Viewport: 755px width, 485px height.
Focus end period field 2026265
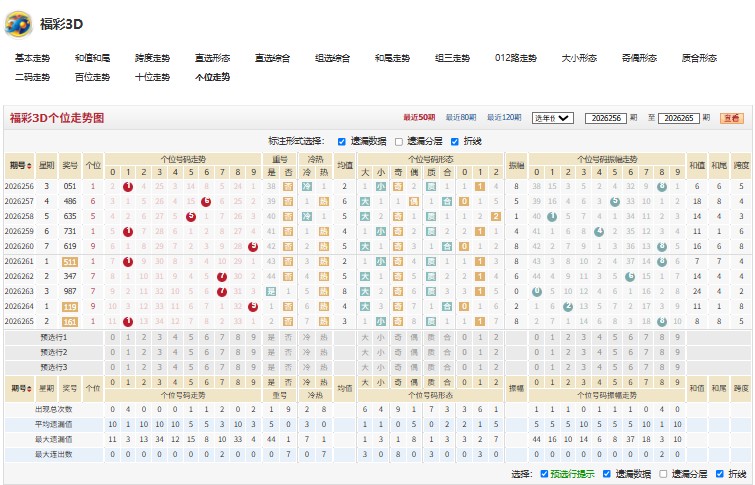pyautogui.click(x=678, y=118)
